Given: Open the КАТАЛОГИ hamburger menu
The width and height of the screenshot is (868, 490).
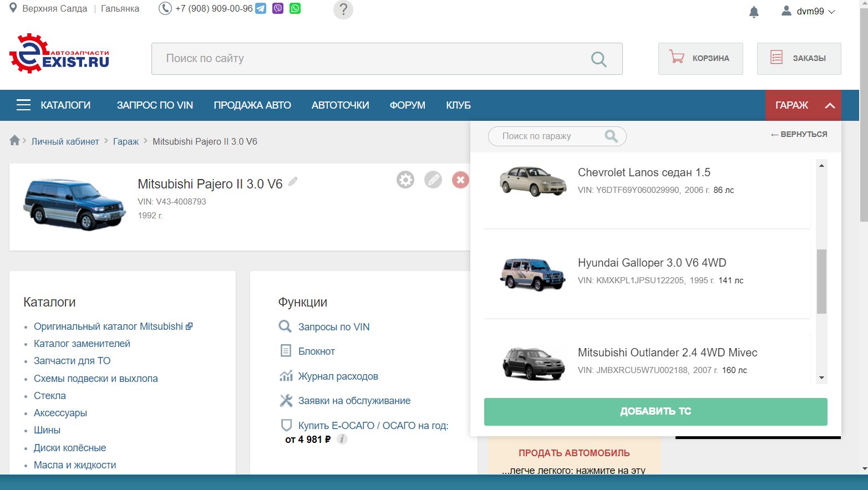Looking at the screenshot, I should (x=54, y=105).
